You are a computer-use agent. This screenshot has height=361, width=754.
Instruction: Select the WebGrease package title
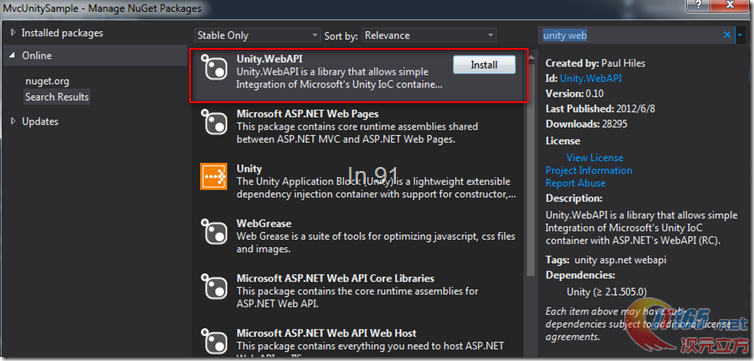click(264, 224)
